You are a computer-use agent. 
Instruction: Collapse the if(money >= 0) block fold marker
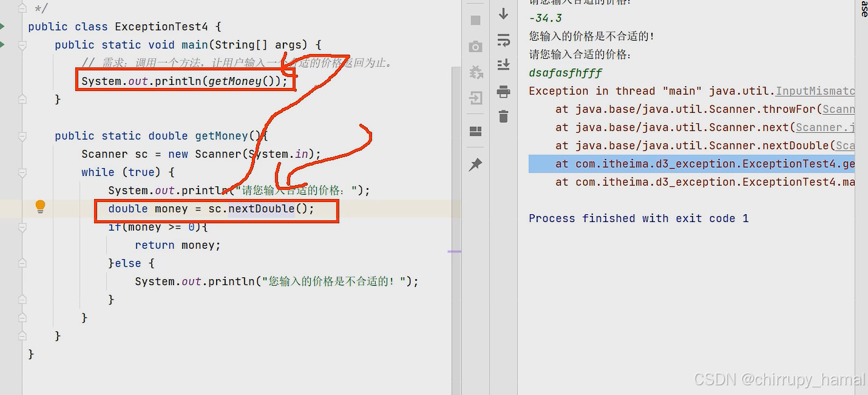[x=22, y=228]
